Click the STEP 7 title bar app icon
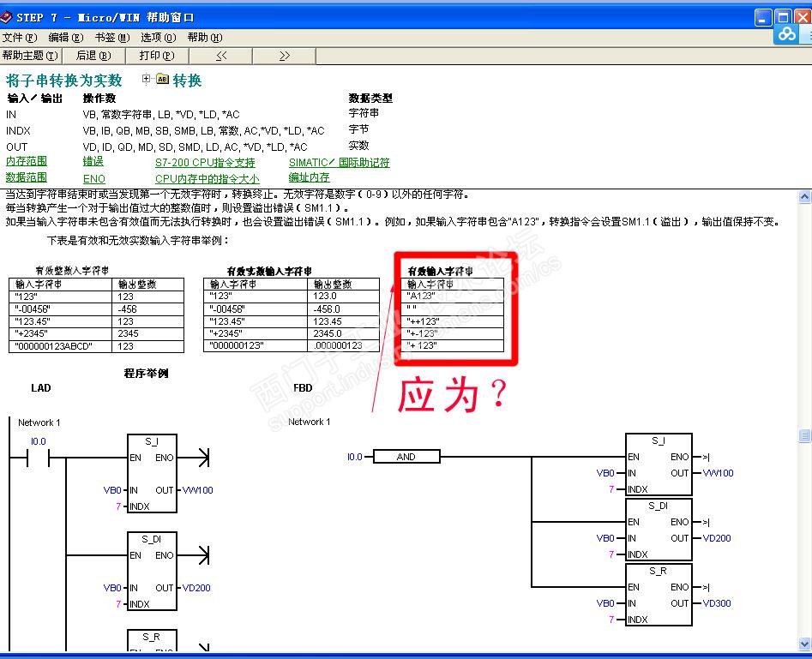The image size is (812, 659). point(6,18)
